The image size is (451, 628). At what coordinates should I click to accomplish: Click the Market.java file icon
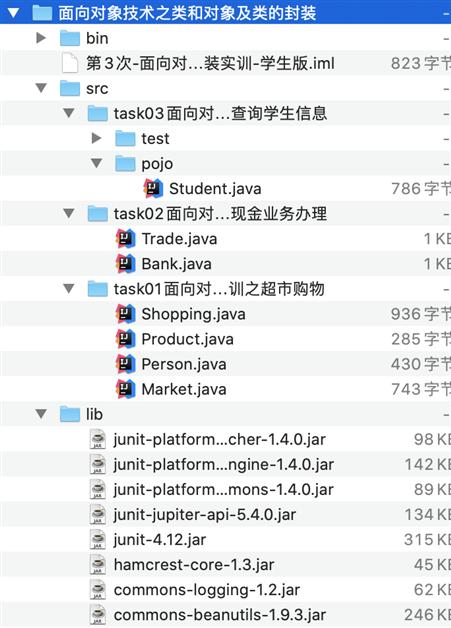[x=125, y=389]
